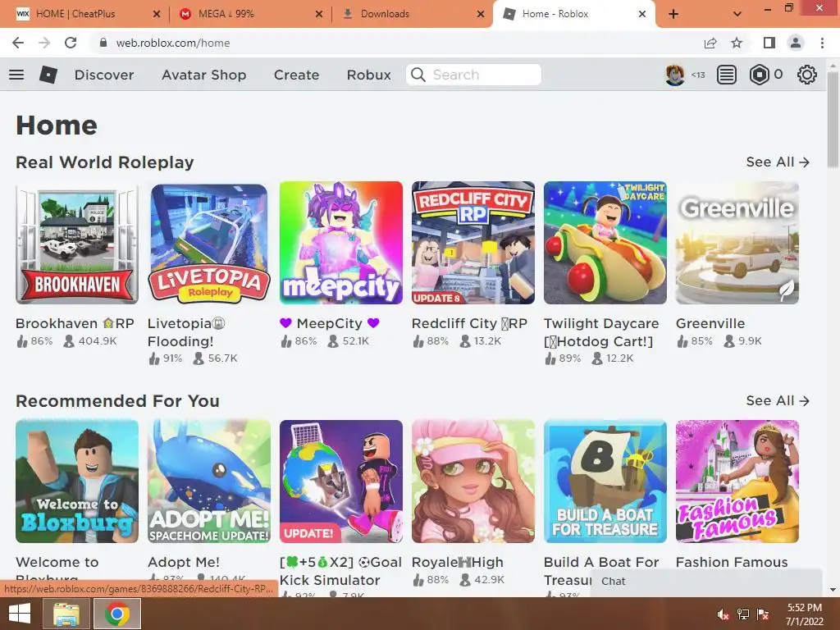This screenshot has height=630, width=840.
Task: Open the Avatar Shop menu
Action: point(203,75)
